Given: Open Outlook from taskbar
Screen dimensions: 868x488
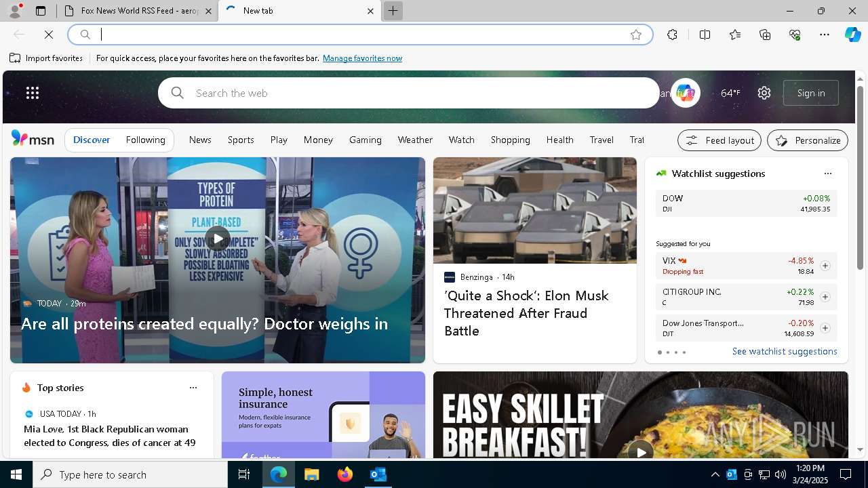Looking at the screenshot, I should (x=378, y=474).
